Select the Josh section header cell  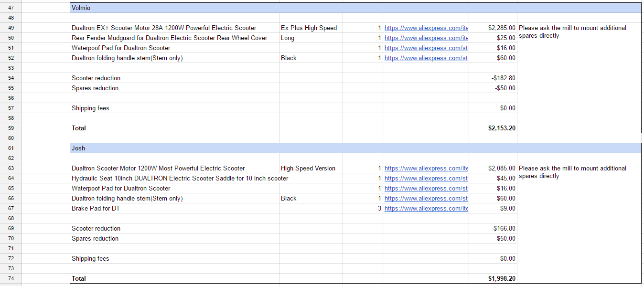coord(355,148)
